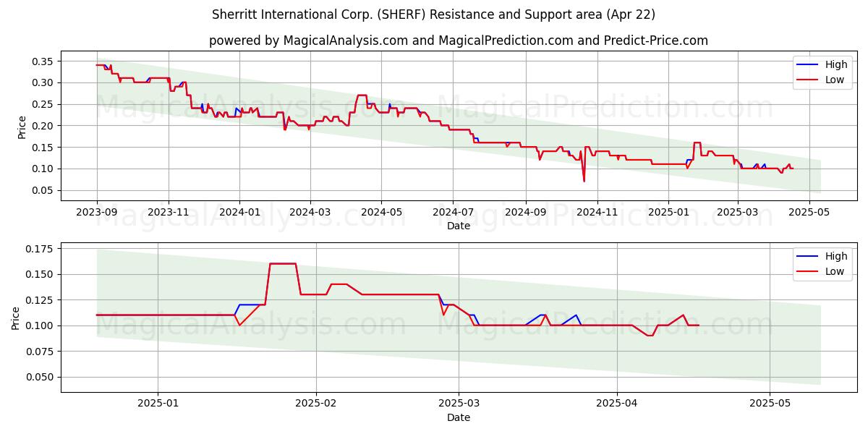This screenshot has height=434, width=868.
Task: Click the 'powered by MagicalAnalysis.com' subtitle
Action: coord(459,41)
